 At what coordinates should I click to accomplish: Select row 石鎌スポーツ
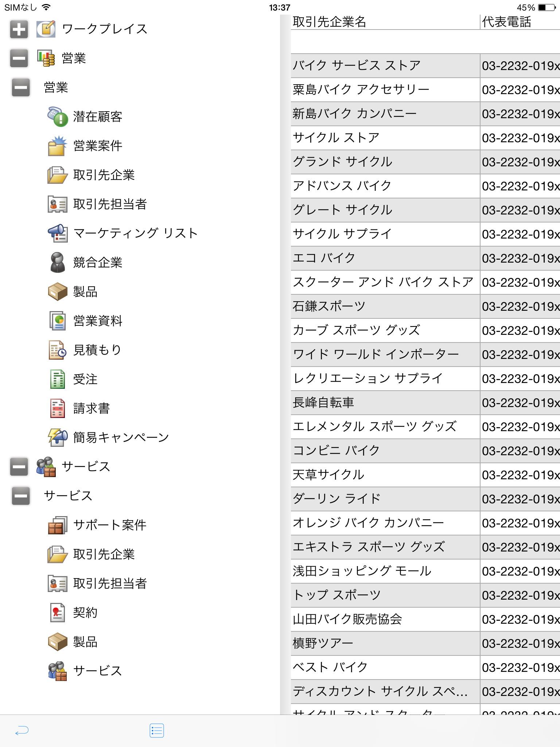pyautogui.click(x=425, y=306)
